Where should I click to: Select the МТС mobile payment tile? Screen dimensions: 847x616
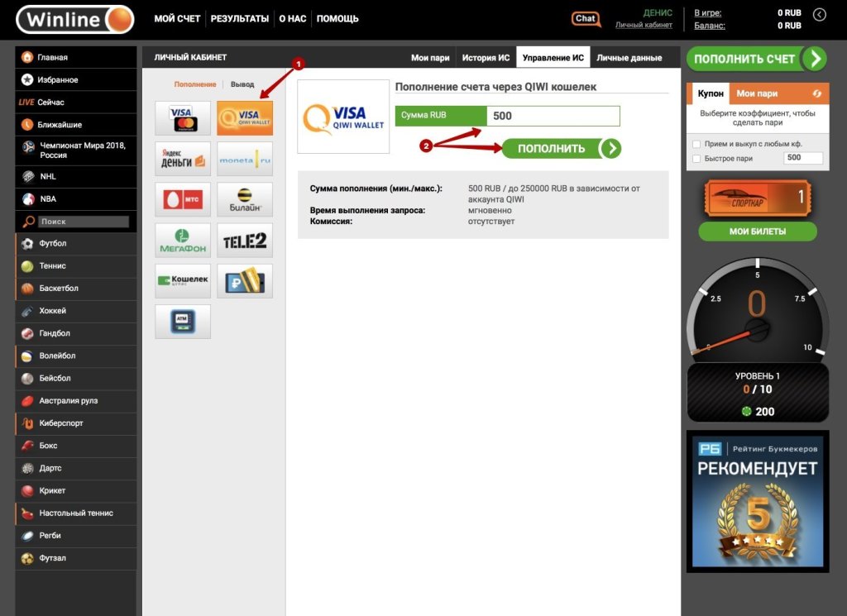coord(183,199)
